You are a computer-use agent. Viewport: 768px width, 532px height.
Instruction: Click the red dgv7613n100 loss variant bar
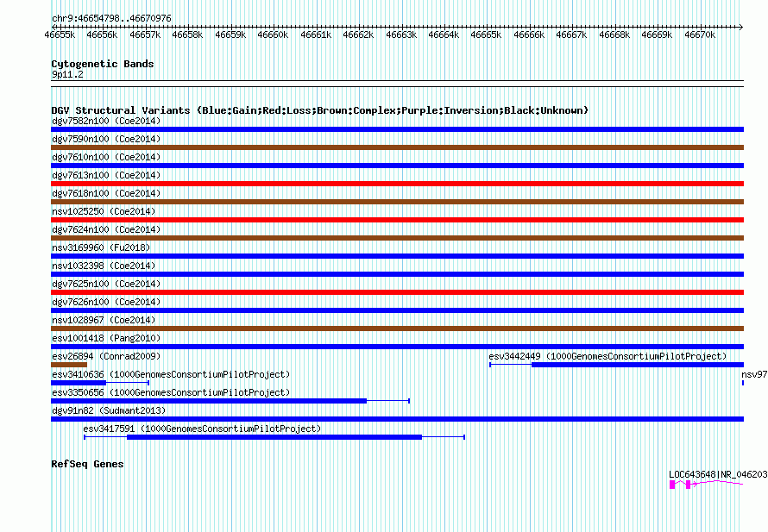[x=397, y=184]
